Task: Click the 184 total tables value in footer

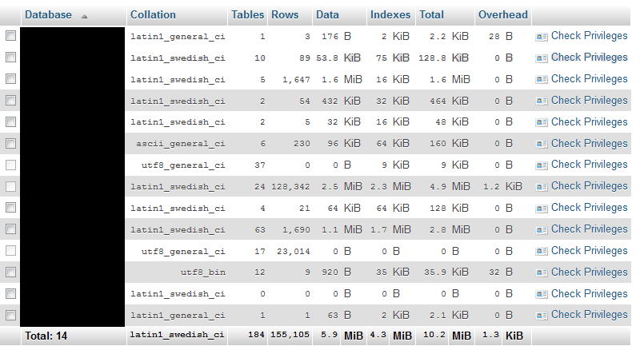Action: tap(256, 335)
